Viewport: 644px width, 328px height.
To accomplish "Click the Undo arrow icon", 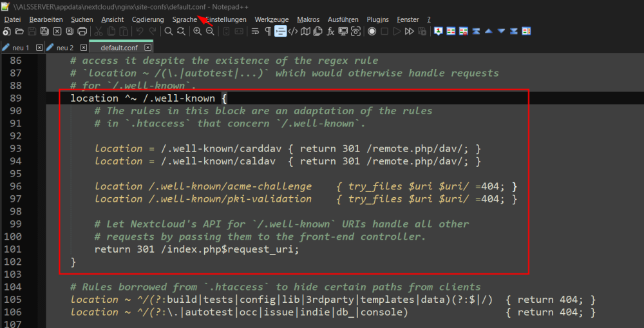I will [x=140, y=31].
